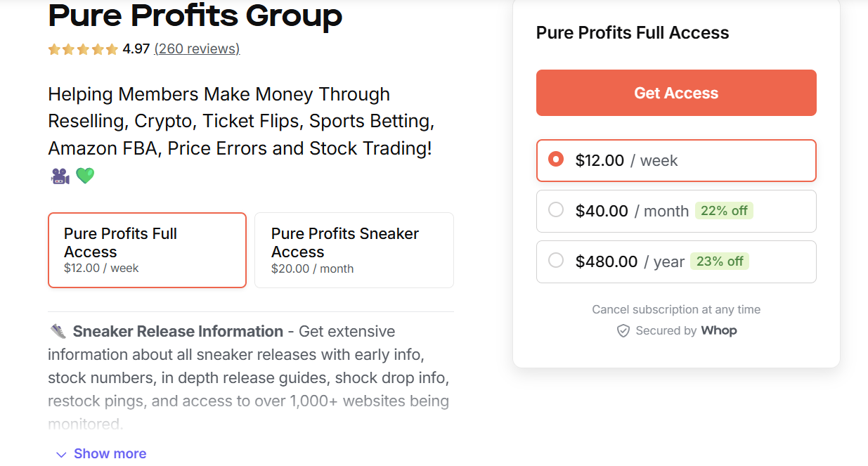
Task: Switch to the Pure Profits Sneaker Access plan
Action: point(354,250)
